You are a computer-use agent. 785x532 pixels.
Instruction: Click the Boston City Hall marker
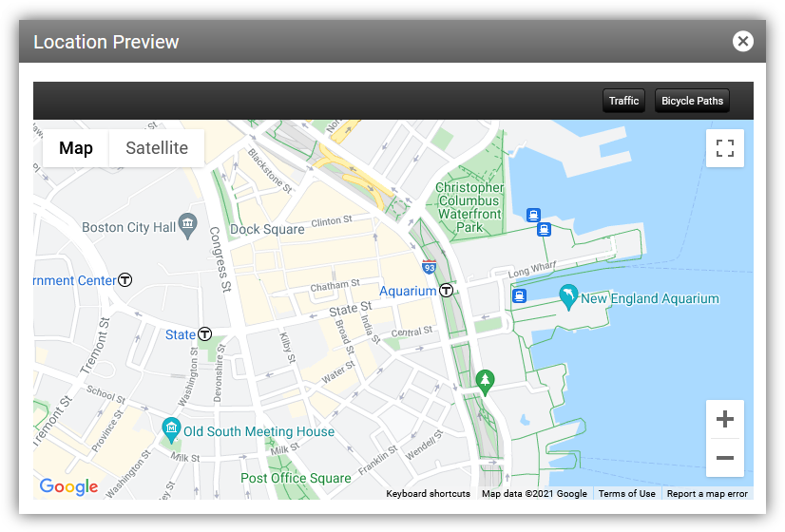pyautogui.click(x=188, y=225)
